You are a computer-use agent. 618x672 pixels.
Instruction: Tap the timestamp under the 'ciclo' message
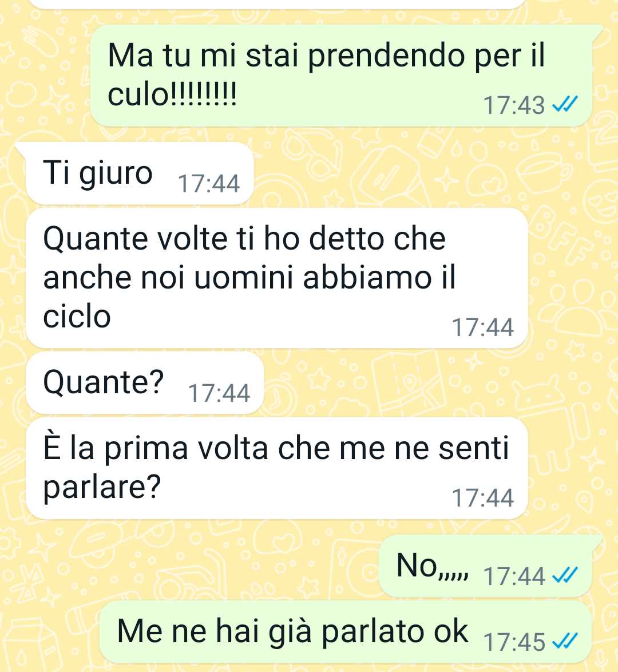coord(483,327)
